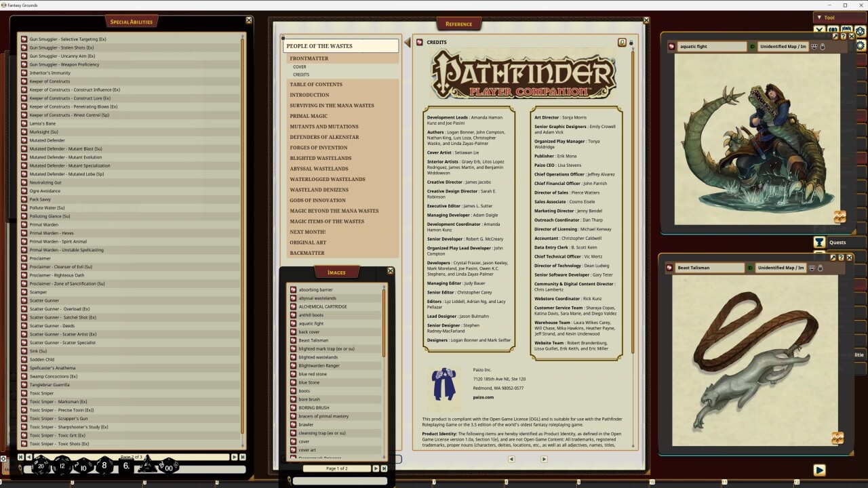The image size is (868, 488).
Task: Expand the Primal Magic chapter
Action: pos(309,116)
